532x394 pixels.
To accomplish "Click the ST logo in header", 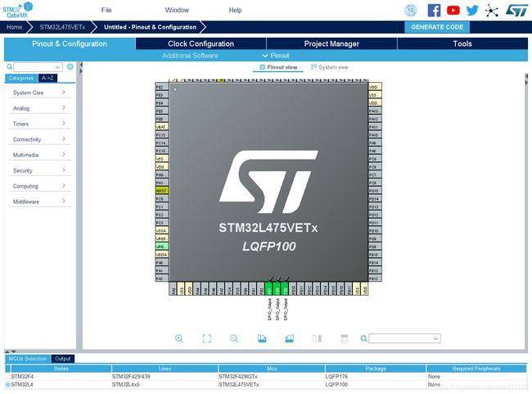I will (517, 10).
